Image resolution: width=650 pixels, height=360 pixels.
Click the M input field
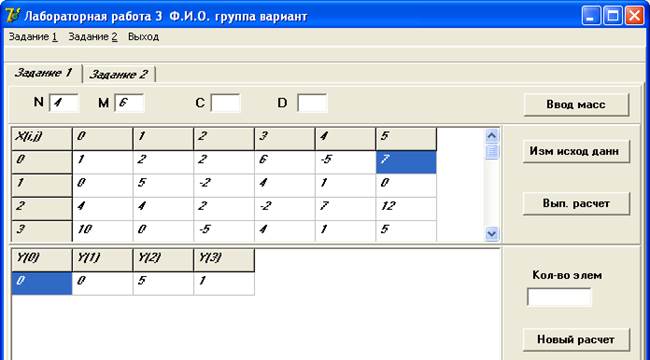click(129, 102)
